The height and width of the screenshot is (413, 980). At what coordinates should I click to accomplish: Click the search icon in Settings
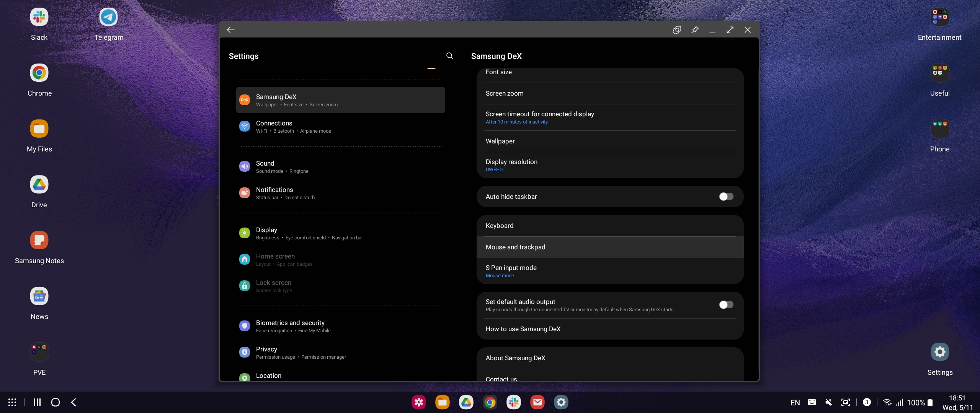pyautogui.click(x=450, y=56)
